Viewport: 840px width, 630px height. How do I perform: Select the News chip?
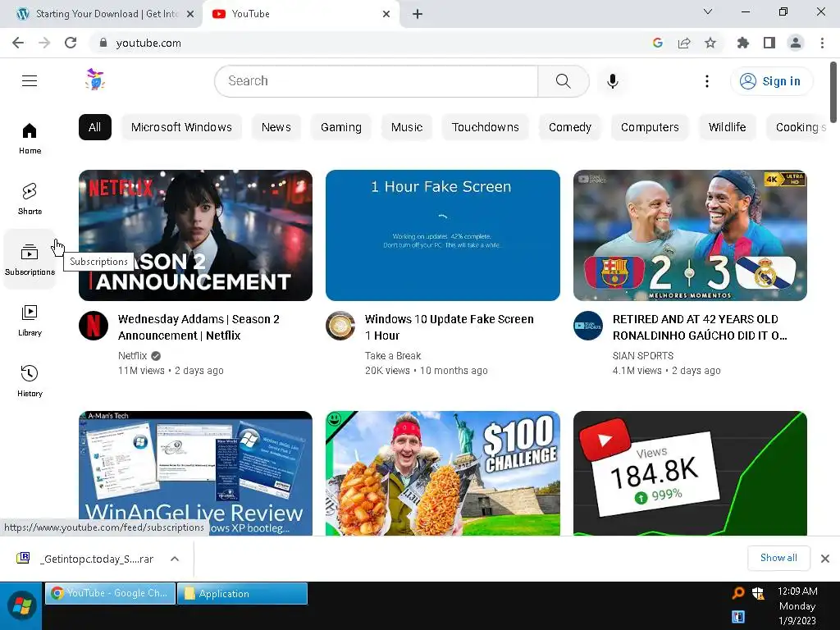276,127
